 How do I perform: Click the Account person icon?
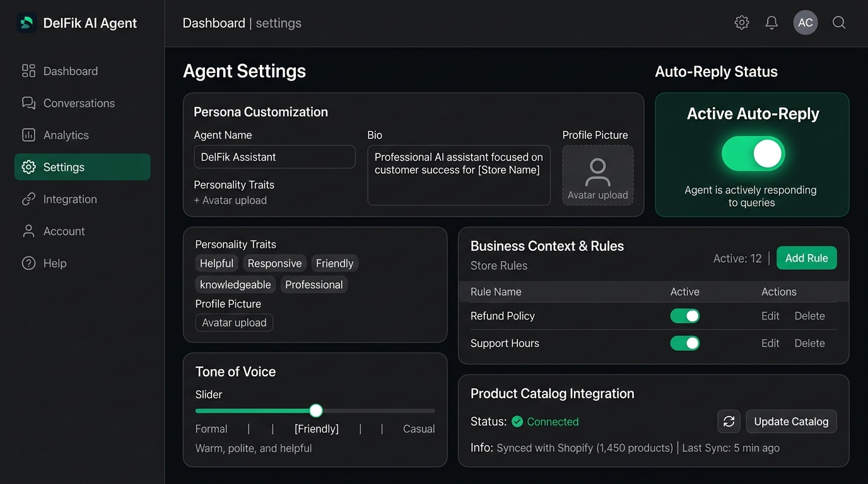coord(28,231)
